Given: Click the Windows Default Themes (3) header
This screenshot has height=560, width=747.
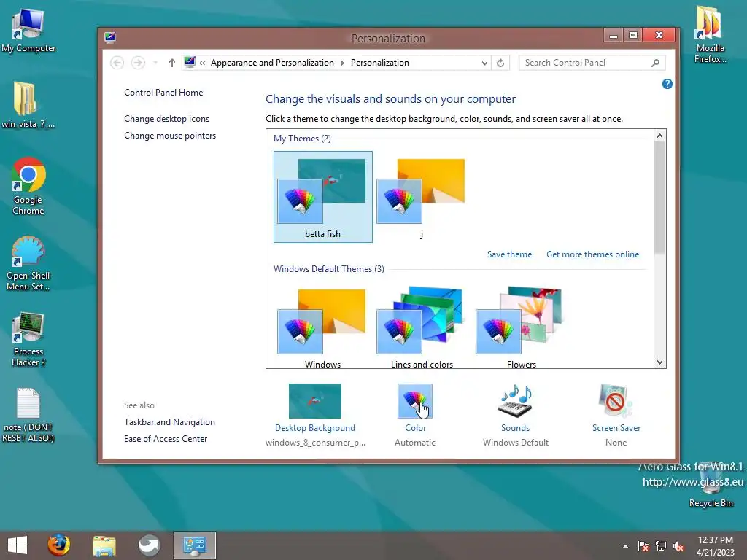Looking at the screenshot, I should (329, 269).
